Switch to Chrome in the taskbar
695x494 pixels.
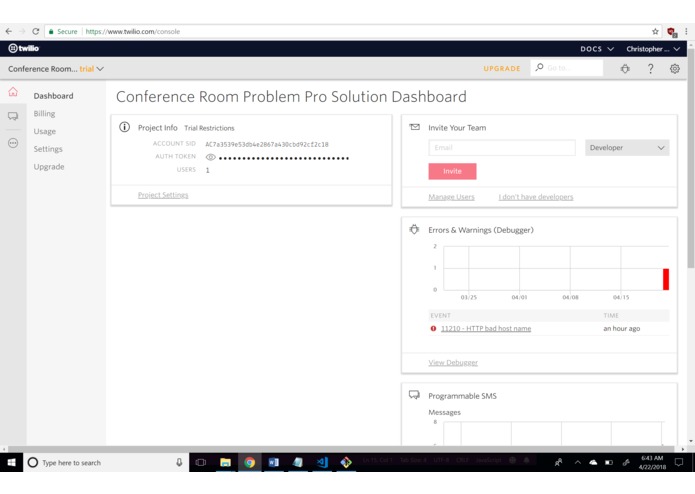pyautogui.click(x=250, y=462)
